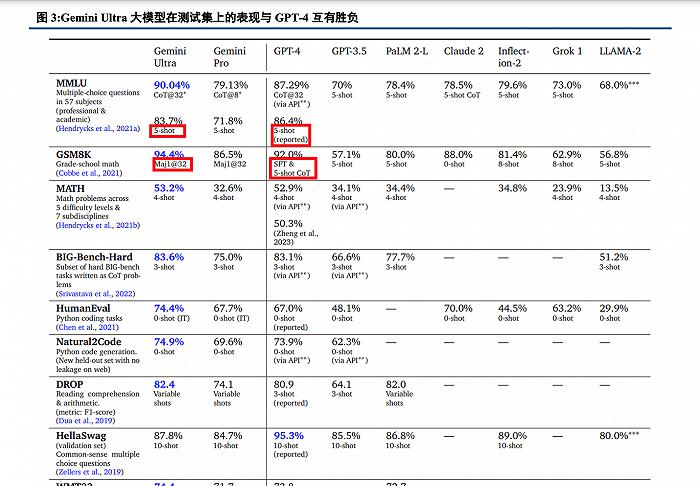Viewport: 700px width, 486px height.
Task: Click the '53.2%' Gemini Ultra MATH score
Action: coord(169,188)
